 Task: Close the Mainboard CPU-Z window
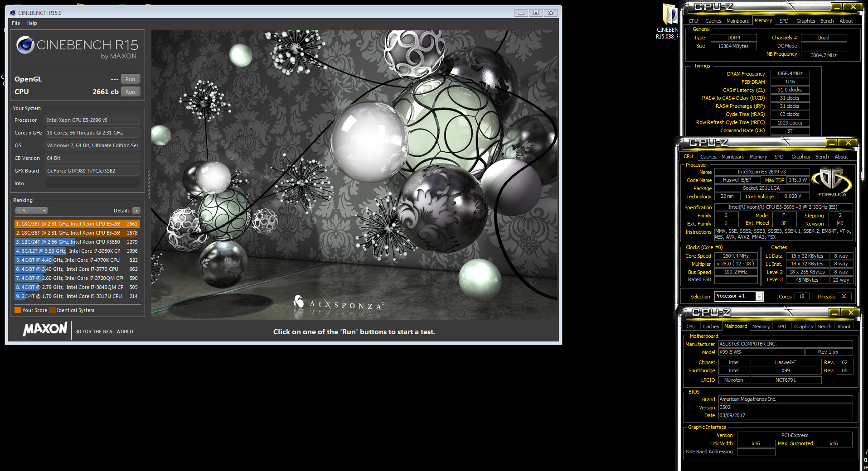850,312
